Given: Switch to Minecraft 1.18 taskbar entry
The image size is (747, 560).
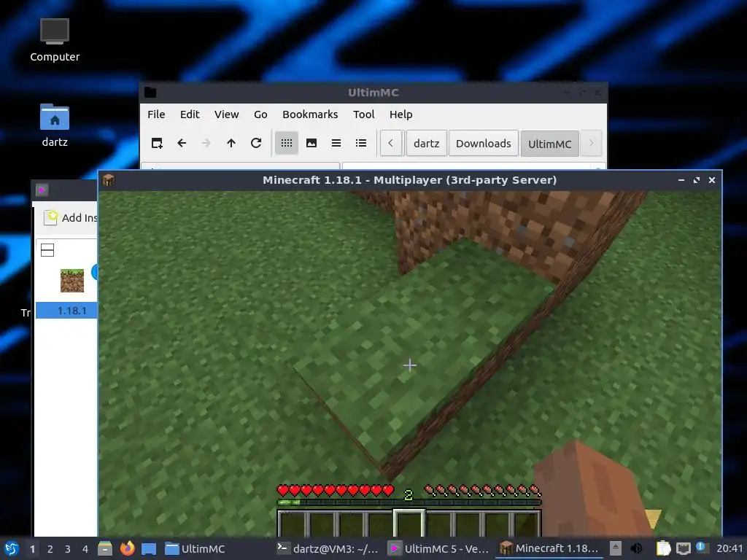Looking at the screenshot, I should click(549, 548).
